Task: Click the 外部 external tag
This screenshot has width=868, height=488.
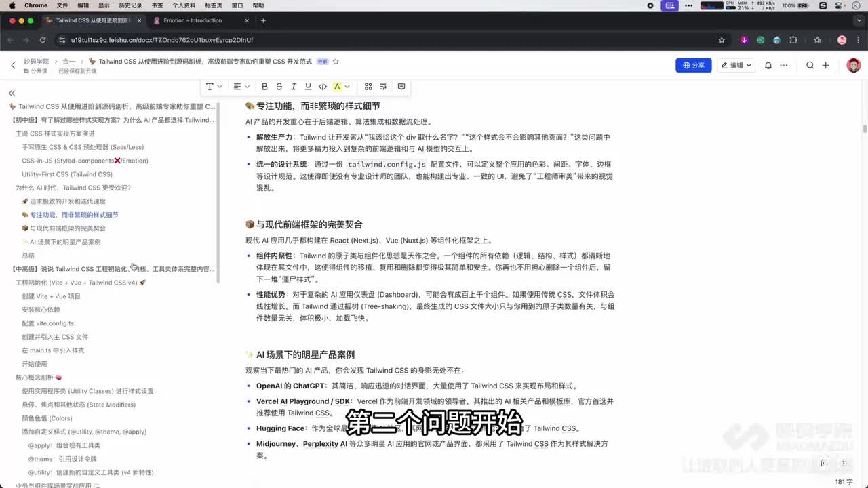Action: pyautogui.click(x=322, y=62)
